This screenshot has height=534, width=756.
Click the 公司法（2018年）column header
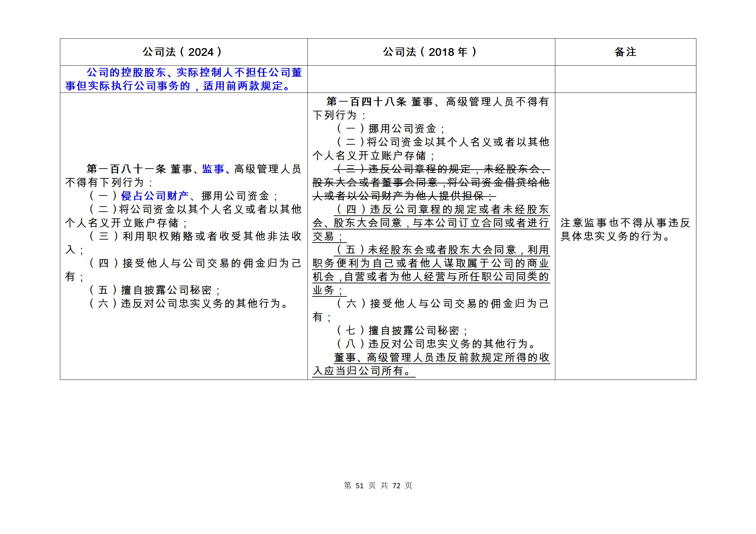[x=430, y=52]
